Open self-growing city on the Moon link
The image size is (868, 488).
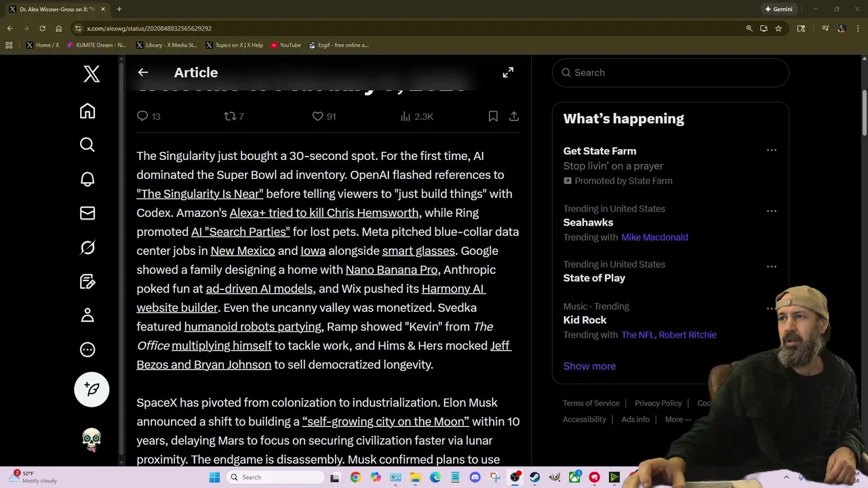pyautogui.click(x=386, y=422)
